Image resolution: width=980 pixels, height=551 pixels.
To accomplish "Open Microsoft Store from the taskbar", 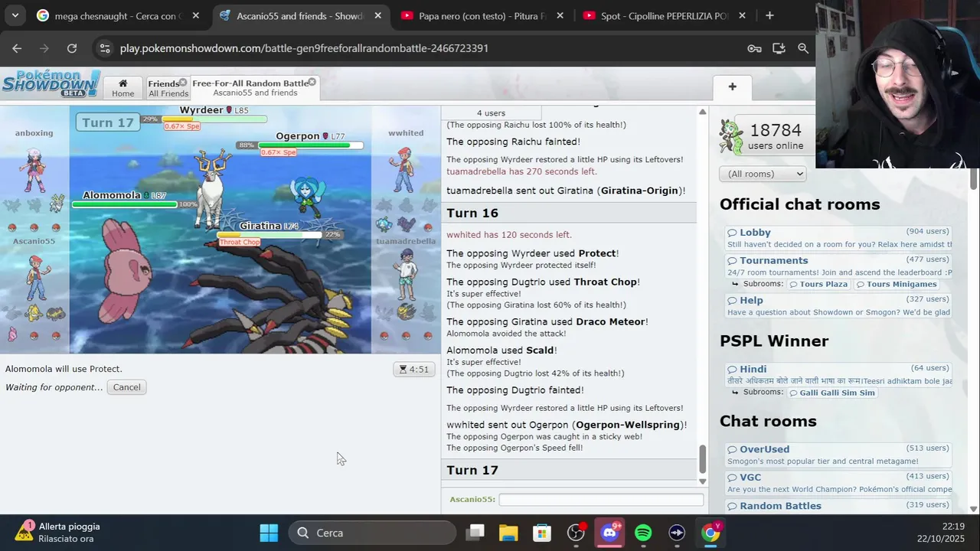I will pos(542,533).
